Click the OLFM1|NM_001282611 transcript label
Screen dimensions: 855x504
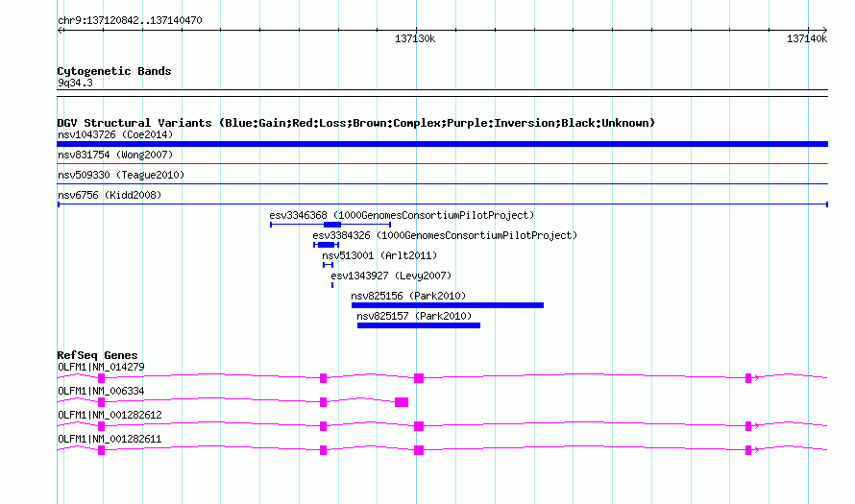110,439
